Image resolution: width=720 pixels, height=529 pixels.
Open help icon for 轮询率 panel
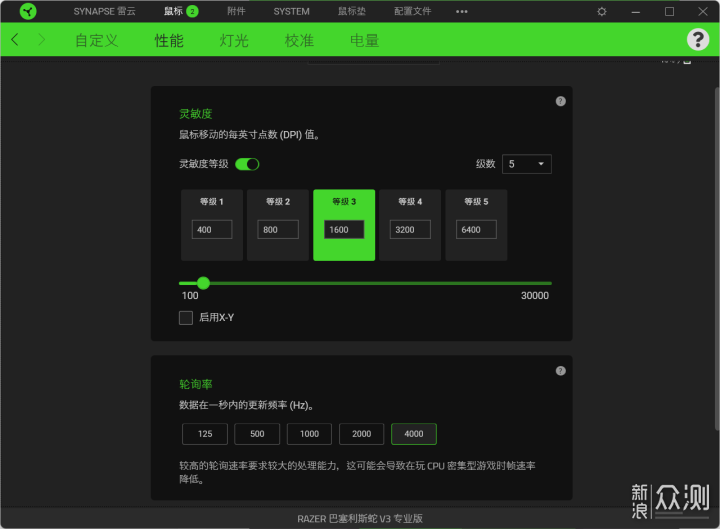pyautogui.click(x=560, y=371)
